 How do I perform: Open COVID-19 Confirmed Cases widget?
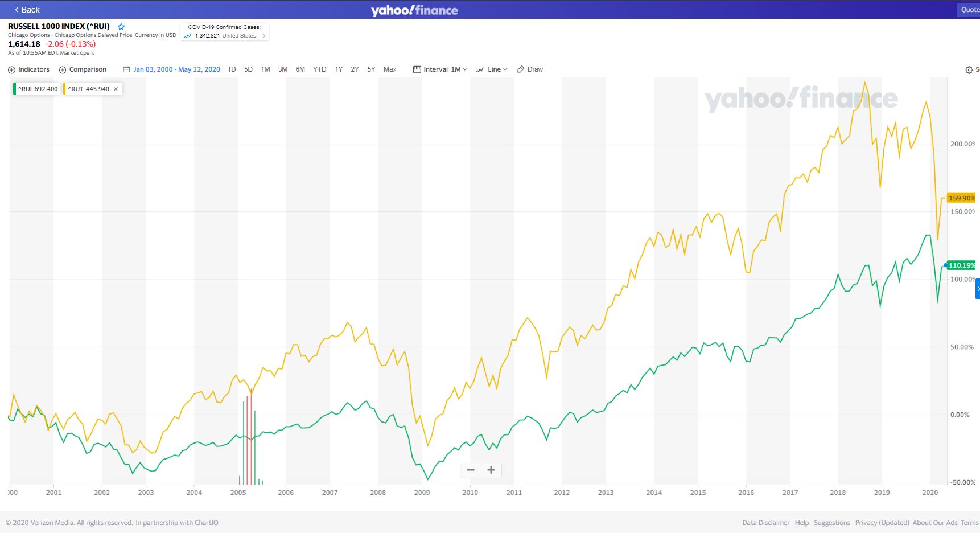coord(224,32)
